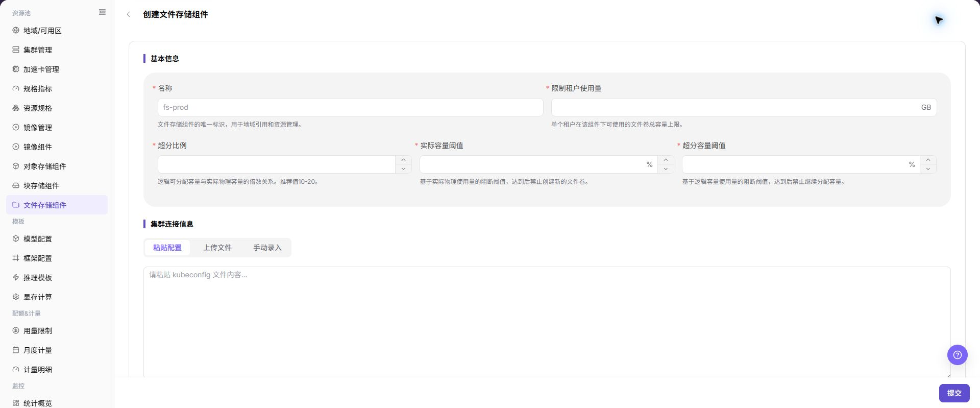Navigate to 块存储组件
The image size is (980, 408).
coord(57,186)
